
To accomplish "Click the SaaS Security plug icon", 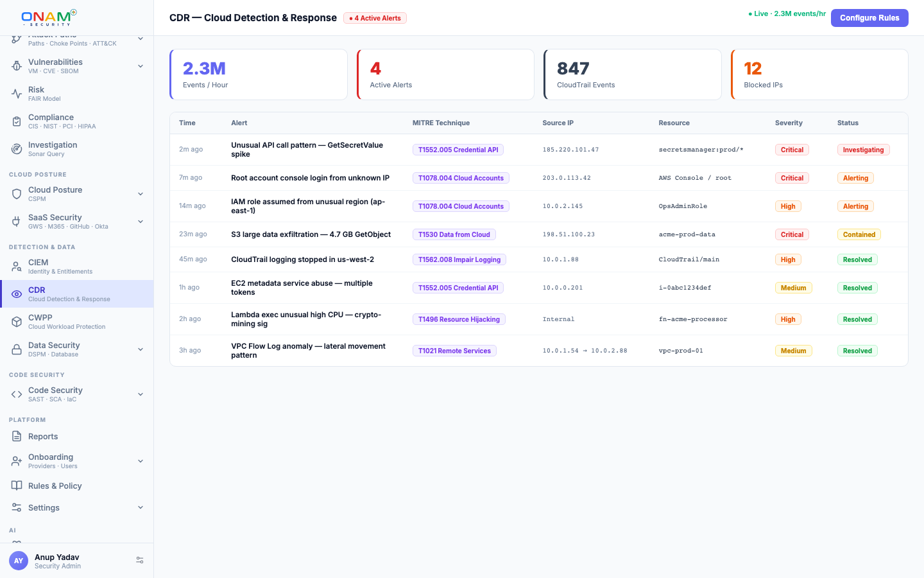I will point(17,222).
